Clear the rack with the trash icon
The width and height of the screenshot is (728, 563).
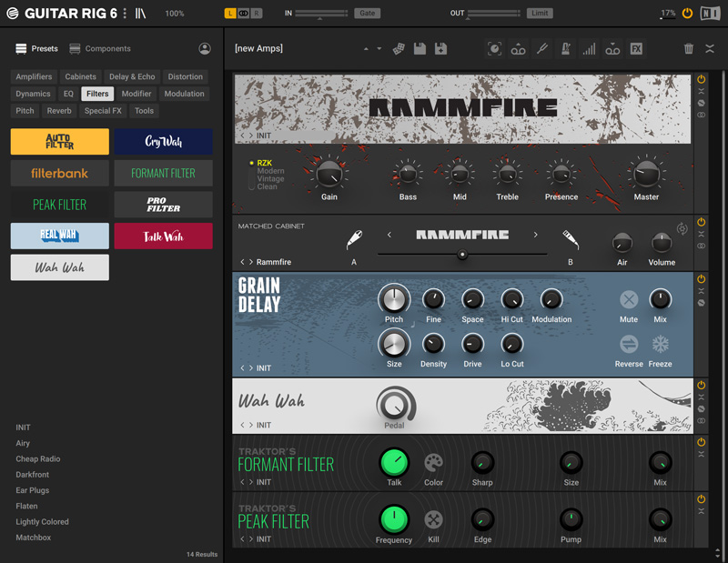pyautogui.click(x=689, y=49)
